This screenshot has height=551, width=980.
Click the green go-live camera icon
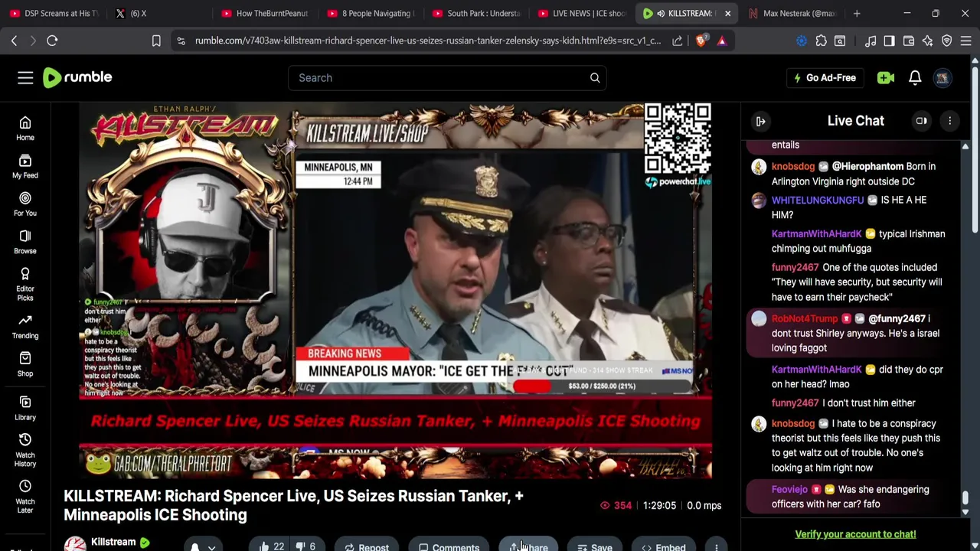coord(886,77)
